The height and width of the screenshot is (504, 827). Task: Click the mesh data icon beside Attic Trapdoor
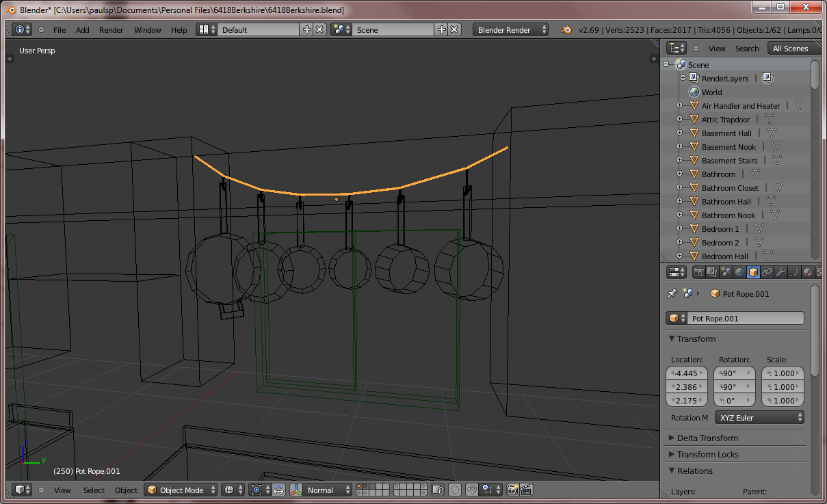[x=769, y=119]
